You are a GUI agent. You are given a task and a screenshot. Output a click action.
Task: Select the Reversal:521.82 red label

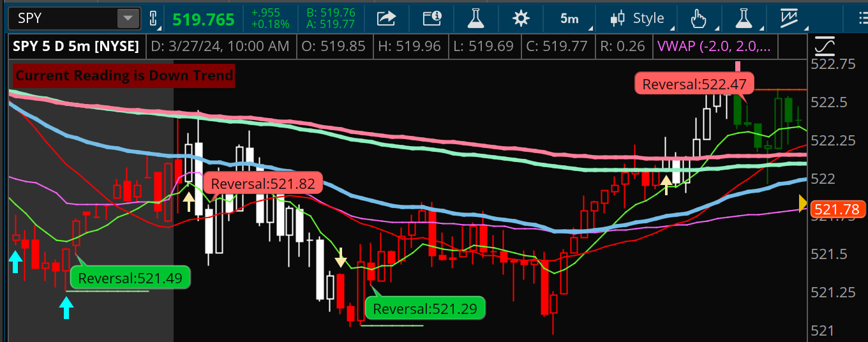tap(262, 184)
